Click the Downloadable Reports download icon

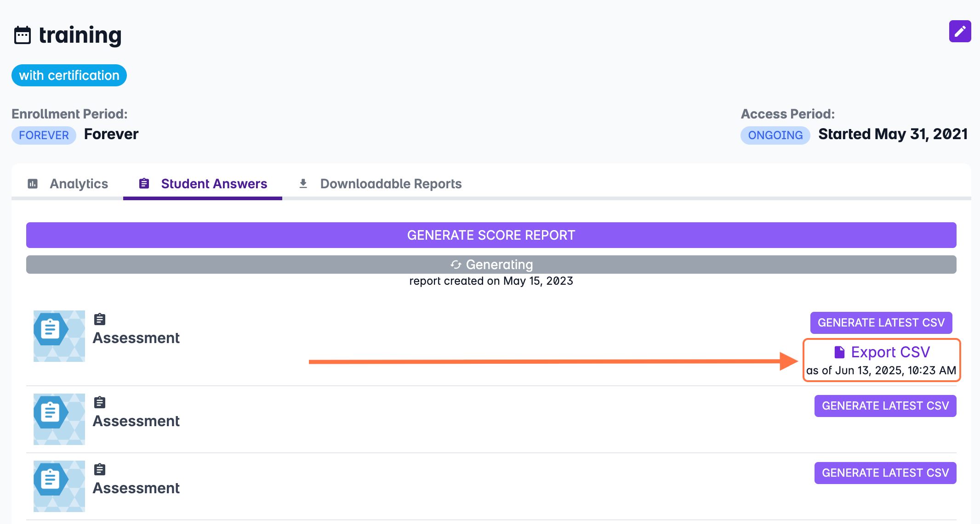point(303,184)
